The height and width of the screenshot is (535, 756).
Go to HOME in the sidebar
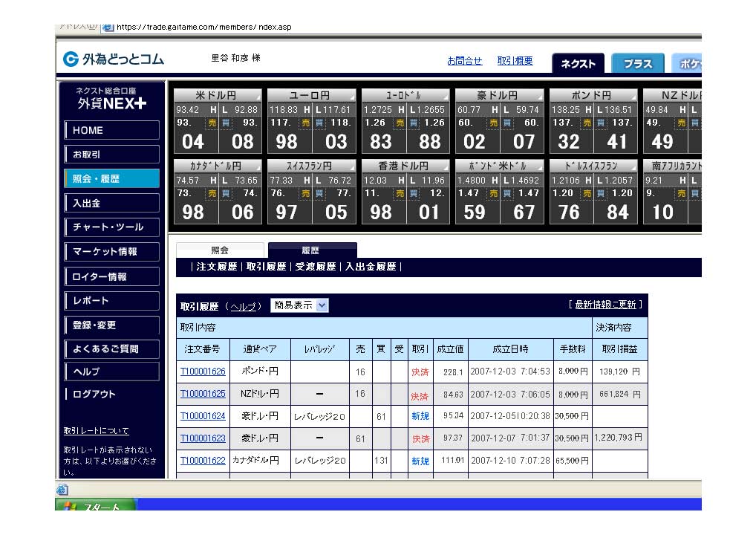coord(112,130)
